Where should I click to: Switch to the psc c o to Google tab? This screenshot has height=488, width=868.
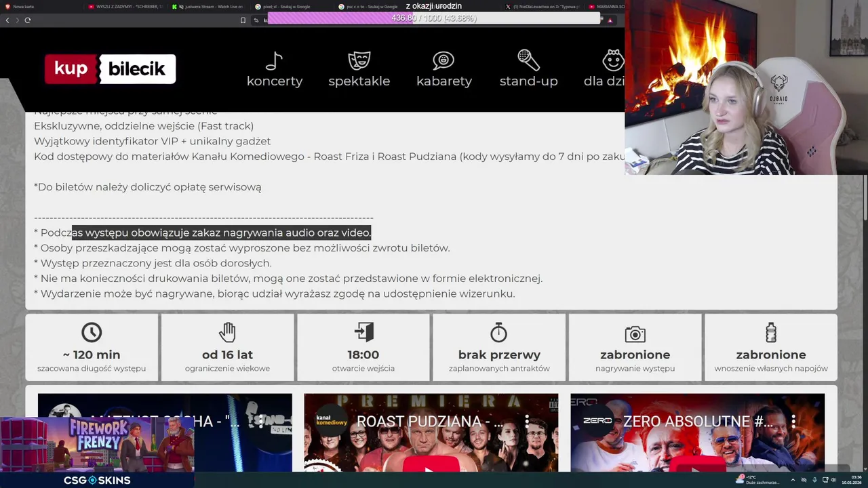[375, 6]
